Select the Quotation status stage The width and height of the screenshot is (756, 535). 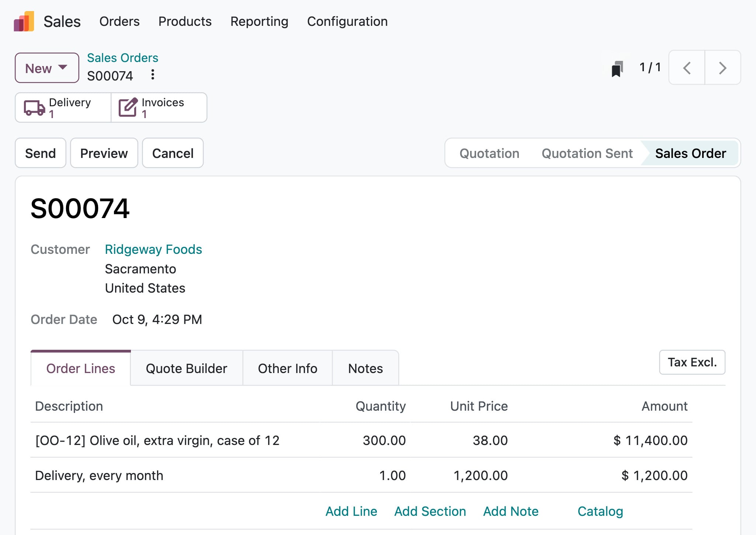[x=489, y=153]
